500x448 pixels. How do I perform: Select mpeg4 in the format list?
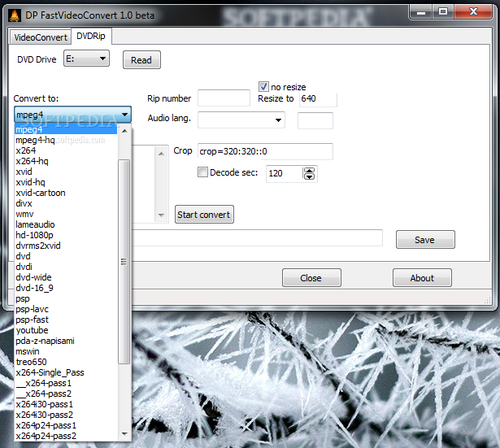pyautogui.click(x=66, y=129)
